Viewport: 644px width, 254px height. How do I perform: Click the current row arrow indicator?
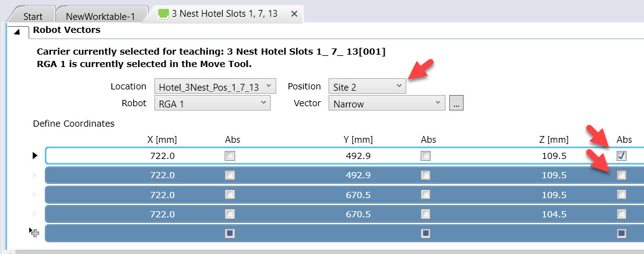tap(35, 156)
